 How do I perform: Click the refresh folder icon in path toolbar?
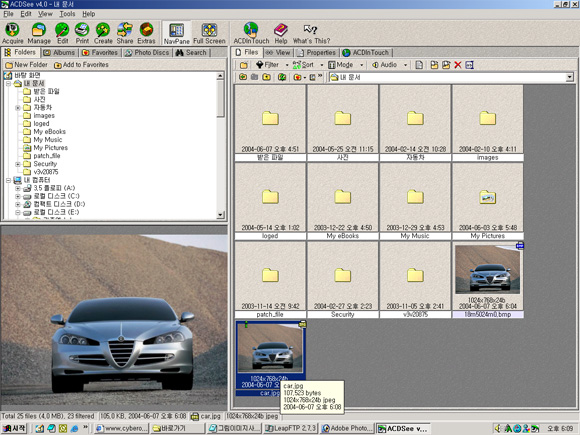[282, 77]
